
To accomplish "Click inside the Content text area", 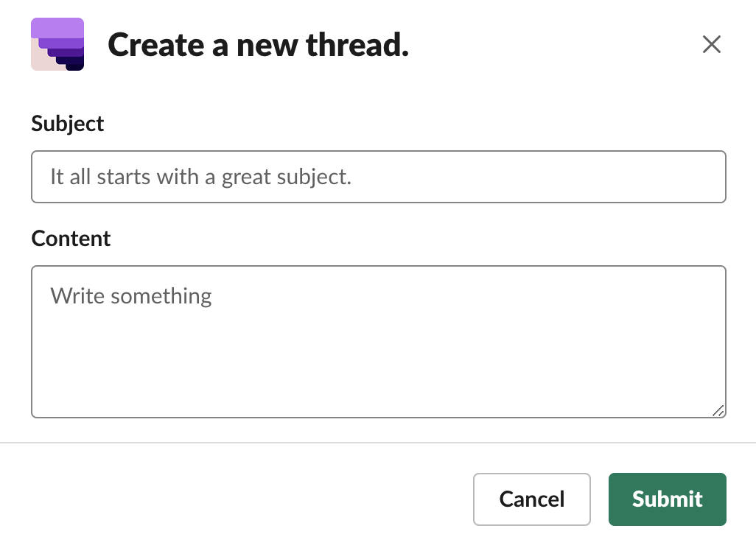I will click(x=378, y=342).
